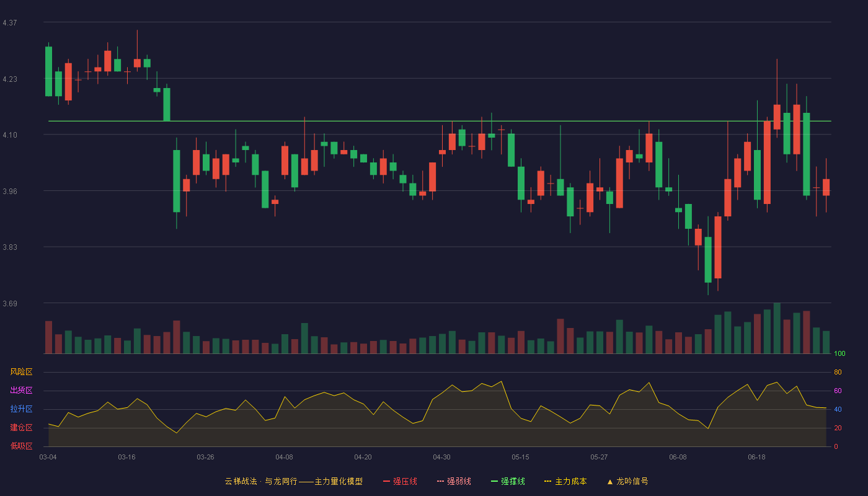
Task: Click the 3.83 price axis label
Action: point(10,247)
